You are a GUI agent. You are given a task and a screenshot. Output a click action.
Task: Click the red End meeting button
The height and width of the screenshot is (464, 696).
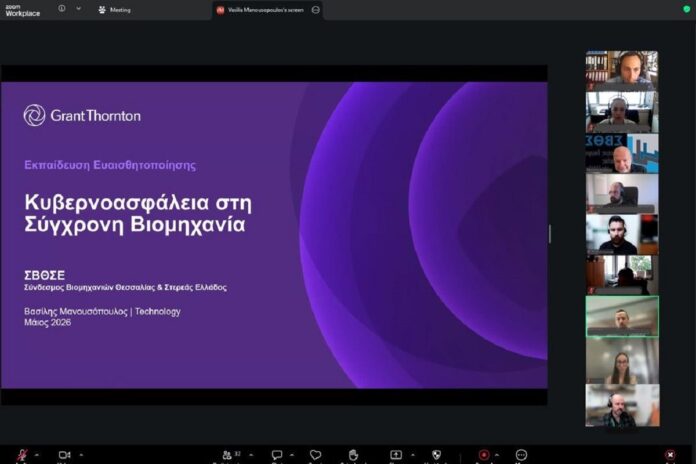tap(670, 455)
